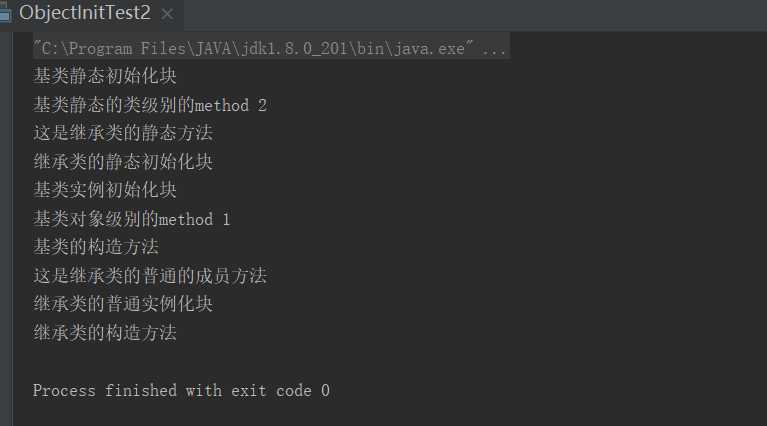Click the output line ending 'method 2'
The image size is (767, 426).
pos(150,104)
